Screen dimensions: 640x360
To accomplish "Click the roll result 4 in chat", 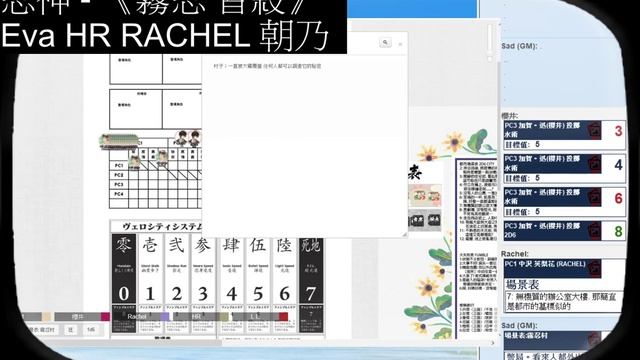I will 618,165.
